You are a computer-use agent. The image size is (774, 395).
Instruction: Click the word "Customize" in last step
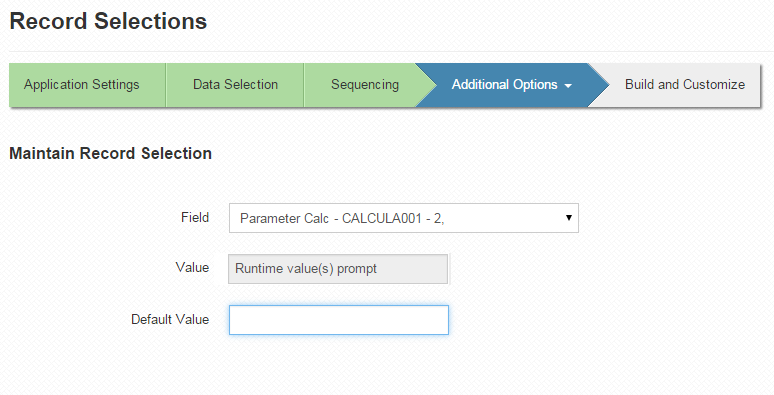coord(714,84)
